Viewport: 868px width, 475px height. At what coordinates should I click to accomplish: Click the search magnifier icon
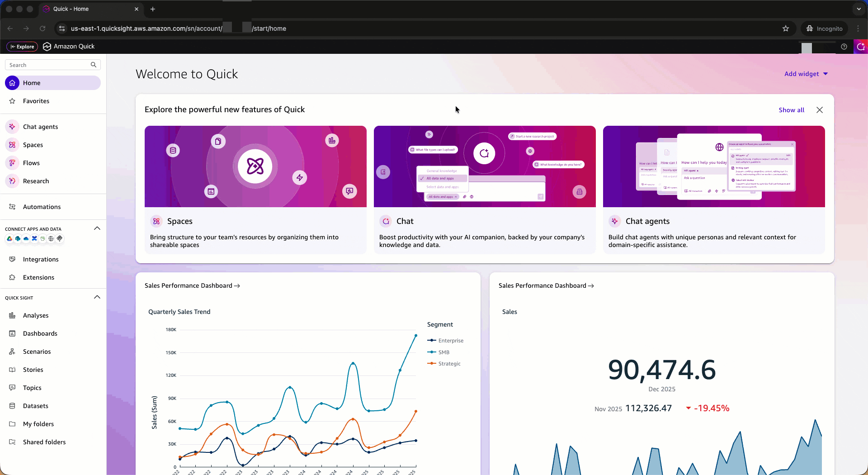pyautogui.click(x=94, y=65)
